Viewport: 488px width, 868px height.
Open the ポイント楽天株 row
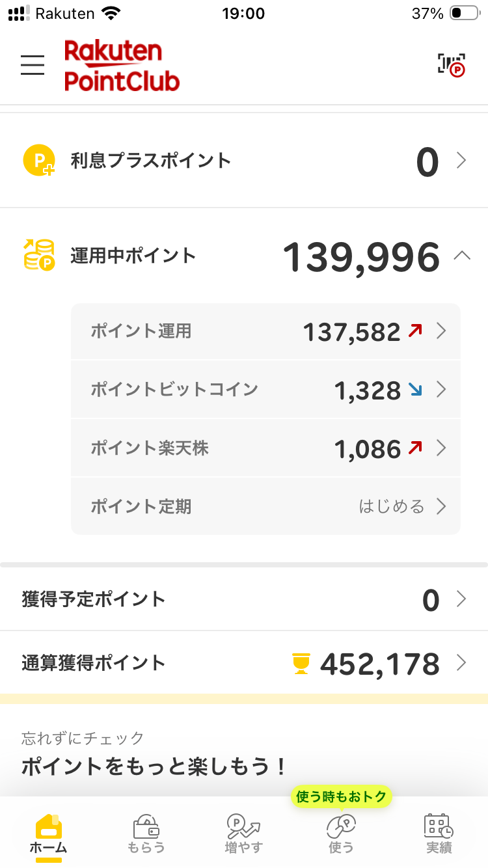[x=265, y=448]
